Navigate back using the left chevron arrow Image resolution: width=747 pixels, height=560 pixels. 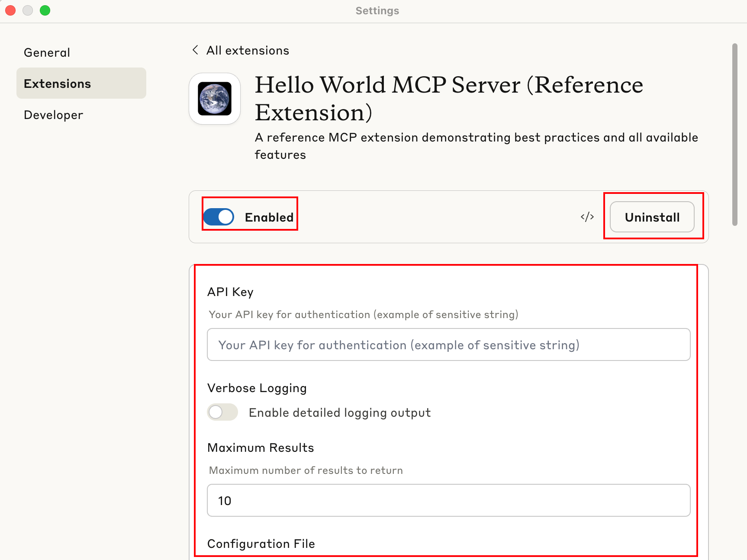tap(195, 50)
